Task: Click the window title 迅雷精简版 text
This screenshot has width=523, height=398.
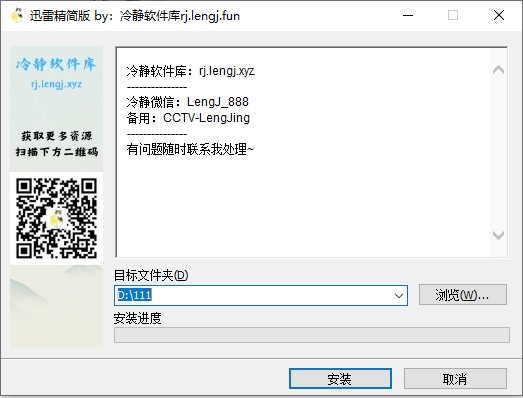Action: point(60,16)
